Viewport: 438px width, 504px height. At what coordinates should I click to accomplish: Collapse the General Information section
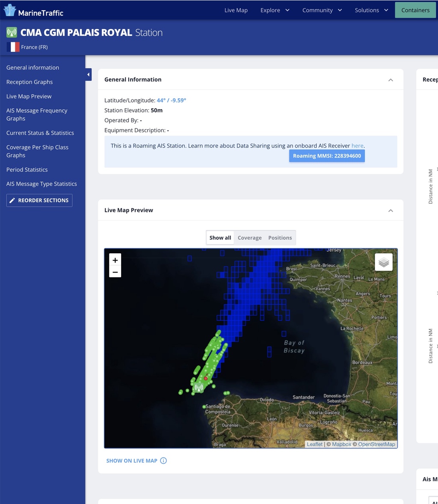[391, 80]
